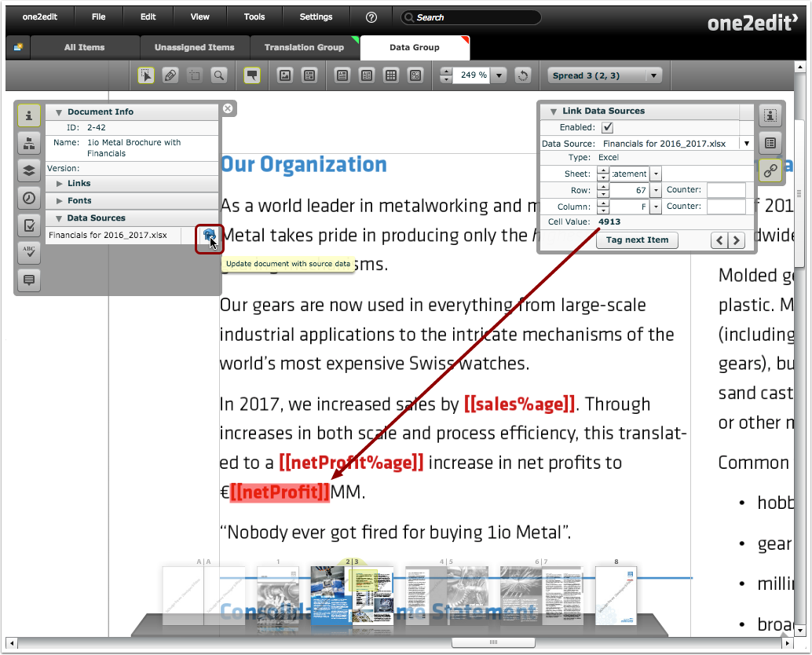The height and width of the screenshot is (655, 812).
Task: Click the image frames toolbar icon
Action: point(285,75)
